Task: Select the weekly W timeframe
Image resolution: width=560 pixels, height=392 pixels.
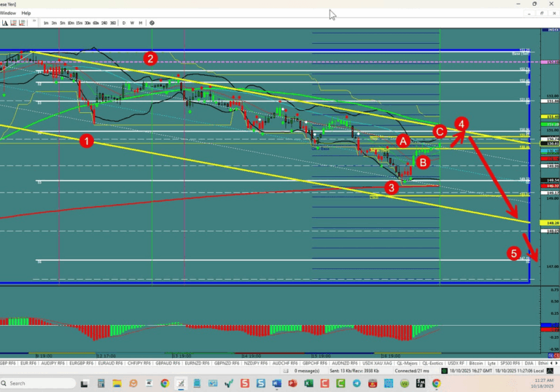Action: 132,23
